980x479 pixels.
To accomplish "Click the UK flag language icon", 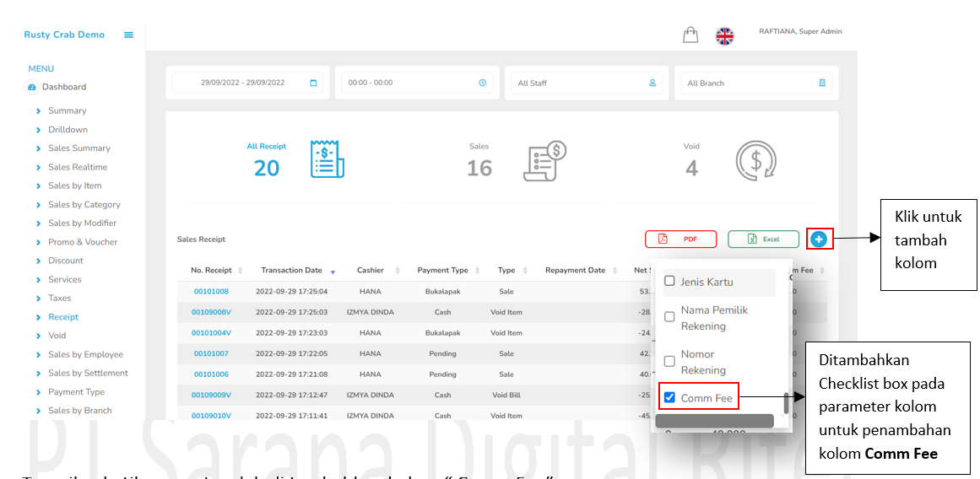I will coord(724,35).
